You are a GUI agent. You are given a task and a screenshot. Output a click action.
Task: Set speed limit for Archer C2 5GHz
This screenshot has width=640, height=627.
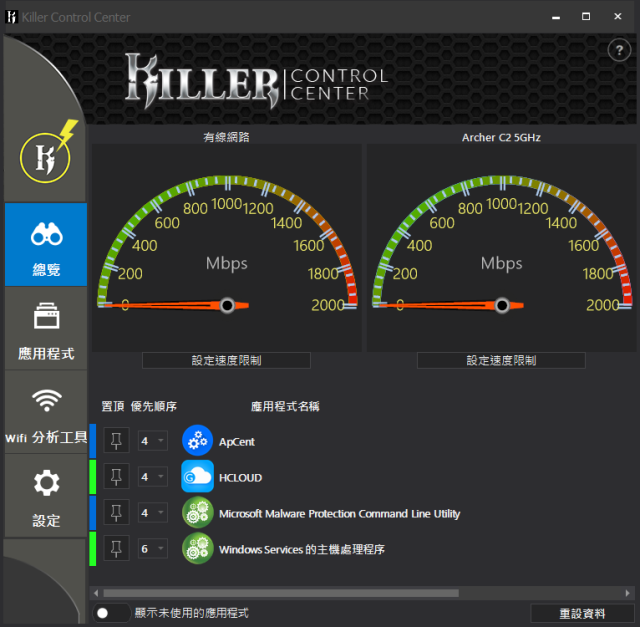501,360
